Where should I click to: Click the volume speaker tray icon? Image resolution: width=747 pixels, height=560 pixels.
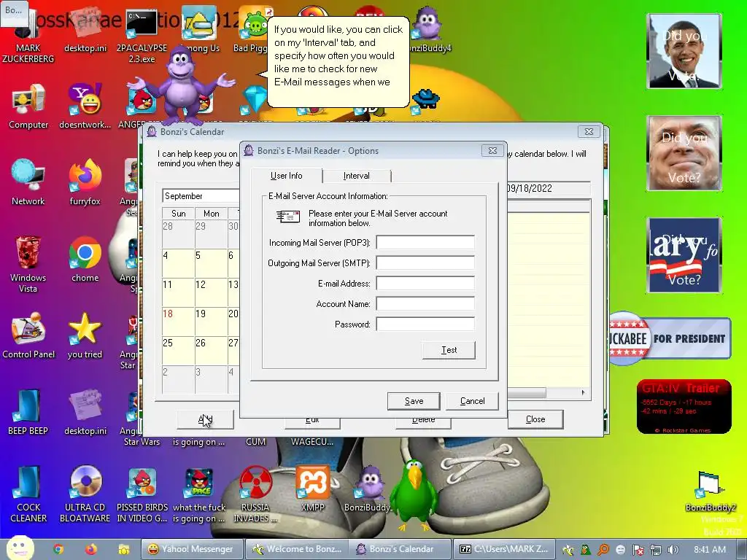tap(673, 550)
